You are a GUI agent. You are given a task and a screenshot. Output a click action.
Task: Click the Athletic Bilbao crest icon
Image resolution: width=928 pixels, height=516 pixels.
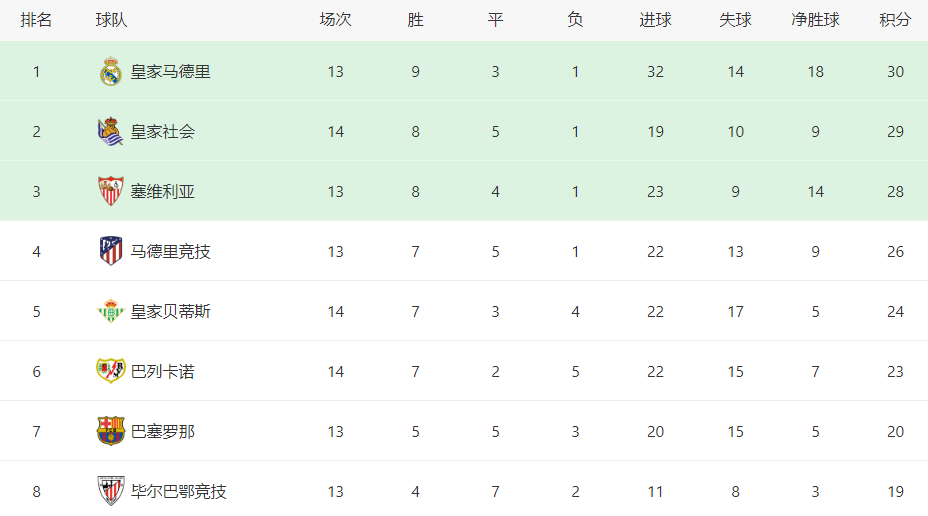coord(111,491)
